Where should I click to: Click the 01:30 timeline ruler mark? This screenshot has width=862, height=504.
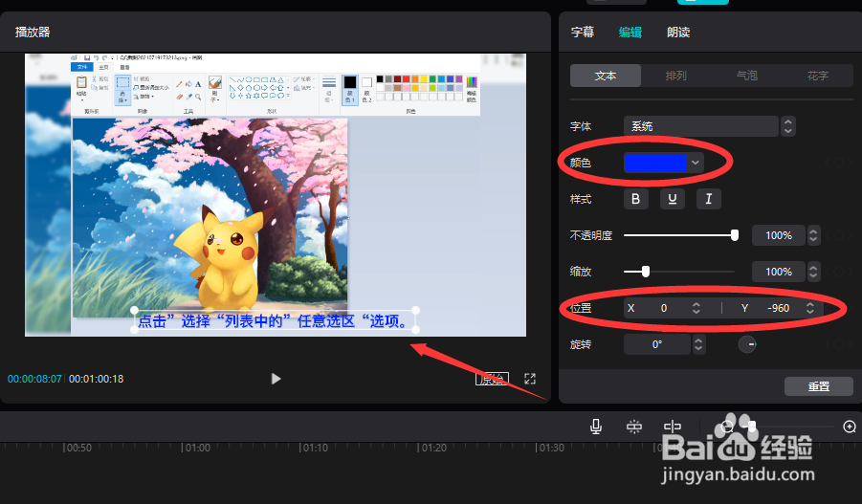[551, 448]
